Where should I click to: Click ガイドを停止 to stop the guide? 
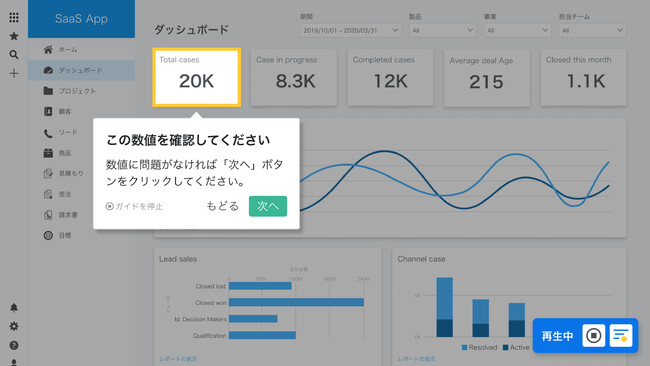pyautogui.click(x=134, y=206)
